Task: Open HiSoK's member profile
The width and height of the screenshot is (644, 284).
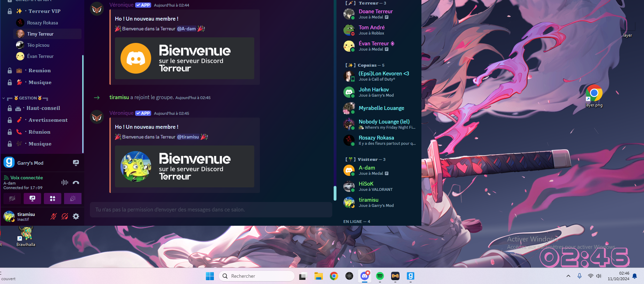Action: 380,186
